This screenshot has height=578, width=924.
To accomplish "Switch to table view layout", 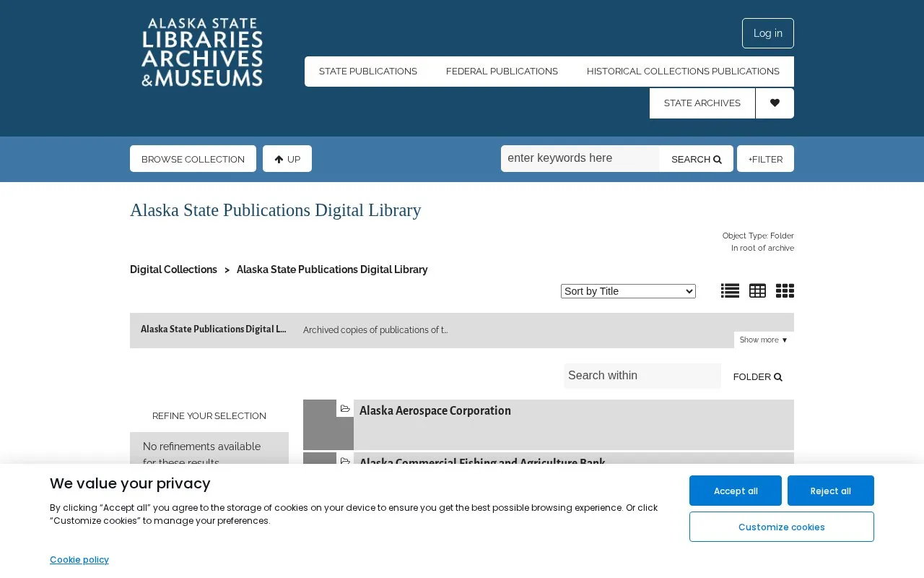I will pos(757,290).
